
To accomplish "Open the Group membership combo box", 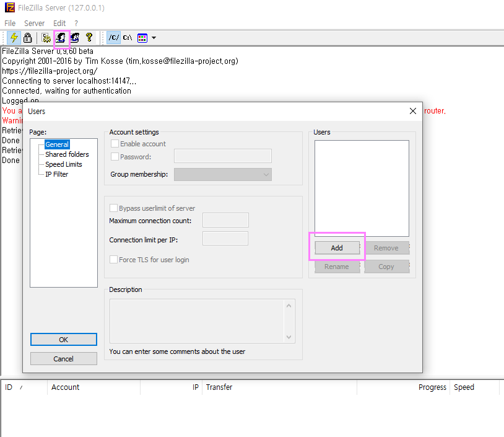I will pyautogui.click(x=223, y=174).
